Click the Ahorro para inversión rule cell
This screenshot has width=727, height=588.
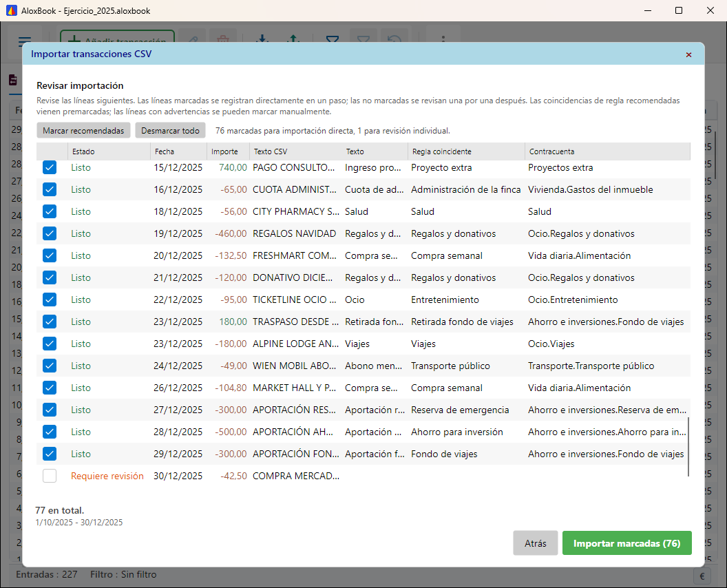pos(456,432)
